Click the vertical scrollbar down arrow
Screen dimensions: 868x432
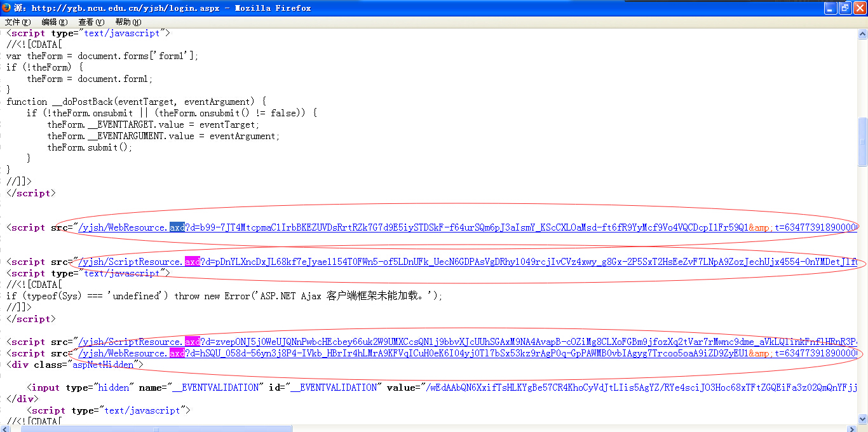(x=863, y=419)
